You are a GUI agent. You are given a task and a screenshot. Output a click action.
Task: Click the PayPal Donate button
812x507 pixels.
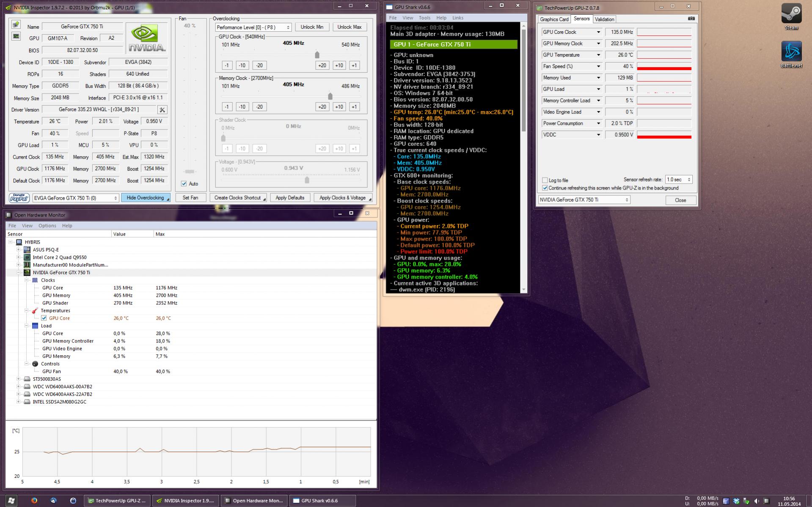coord(19,198)
